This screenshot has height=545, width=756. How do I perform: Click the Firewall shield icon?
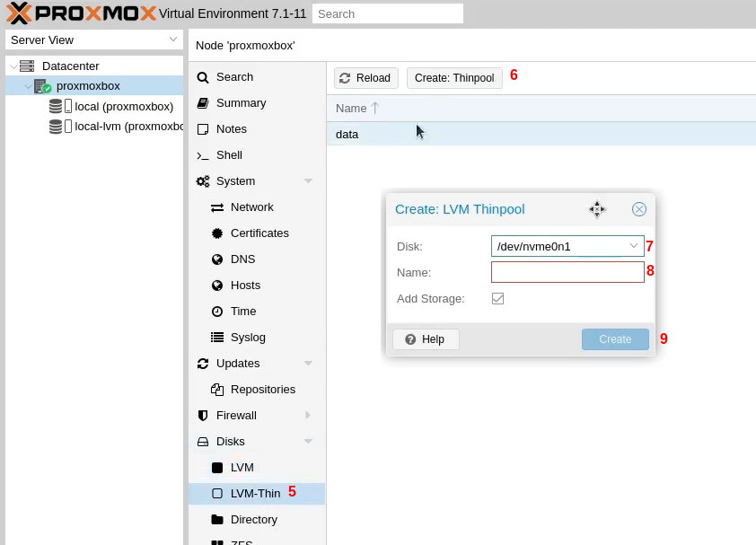[203, 416]
